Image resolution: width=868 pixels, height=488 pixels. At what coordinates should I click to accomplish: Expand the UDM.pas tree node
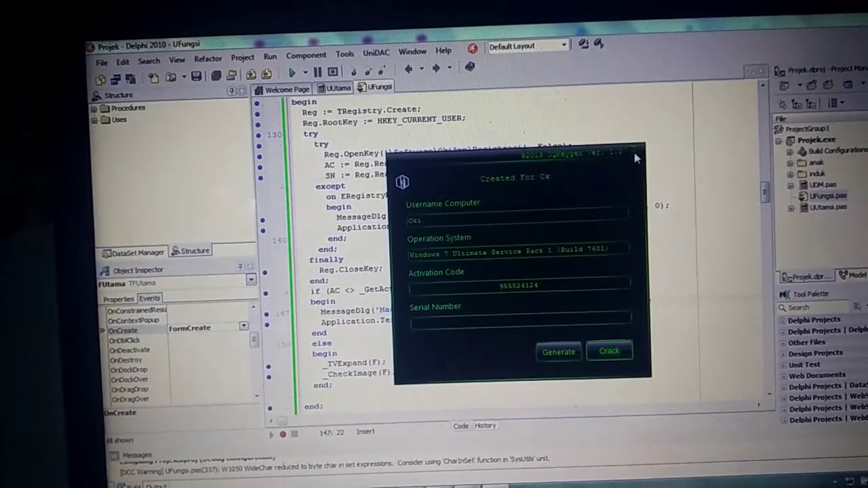click(790, 185)
